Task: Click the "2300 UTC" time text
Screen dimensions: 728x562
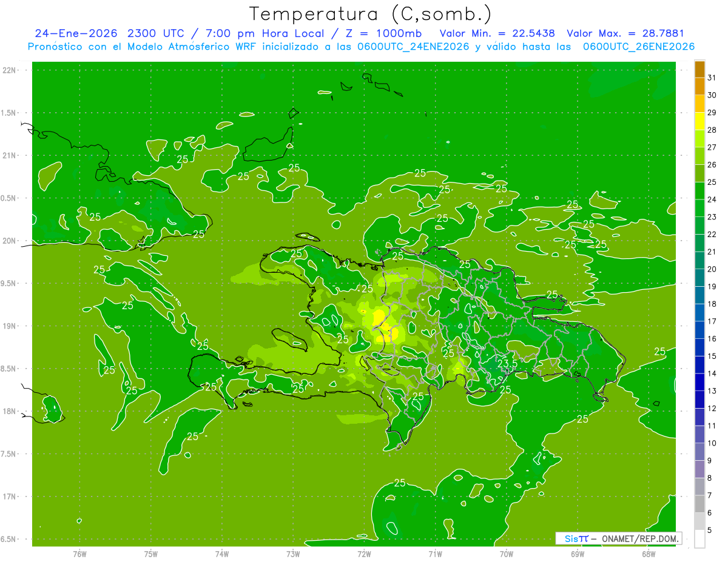Action: pos(156,33)
